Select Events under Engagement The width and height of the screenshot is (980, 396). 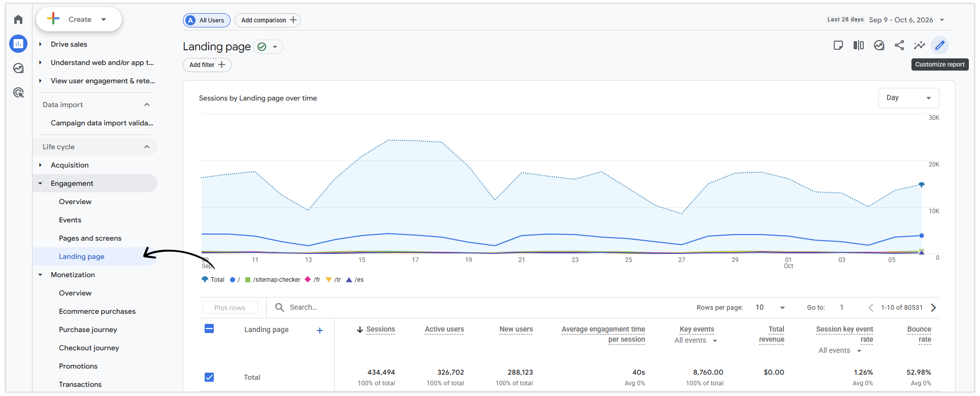(70, 220)
